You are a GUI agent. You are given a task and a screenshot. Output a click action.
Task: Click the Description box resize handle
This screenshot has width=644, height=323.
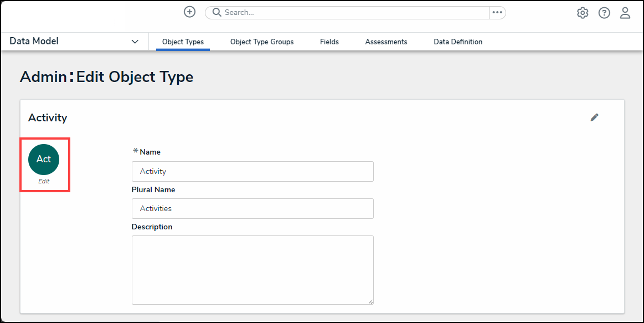(370, 301)
